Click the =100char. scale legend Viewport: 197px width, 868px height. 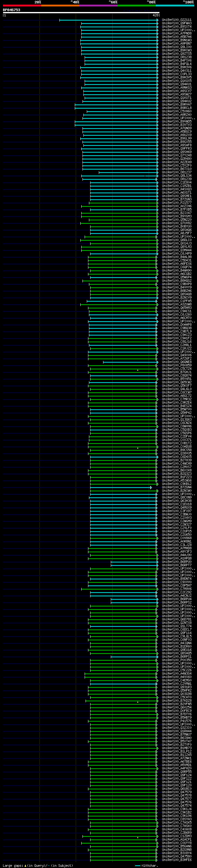click(x=147, y=865)
